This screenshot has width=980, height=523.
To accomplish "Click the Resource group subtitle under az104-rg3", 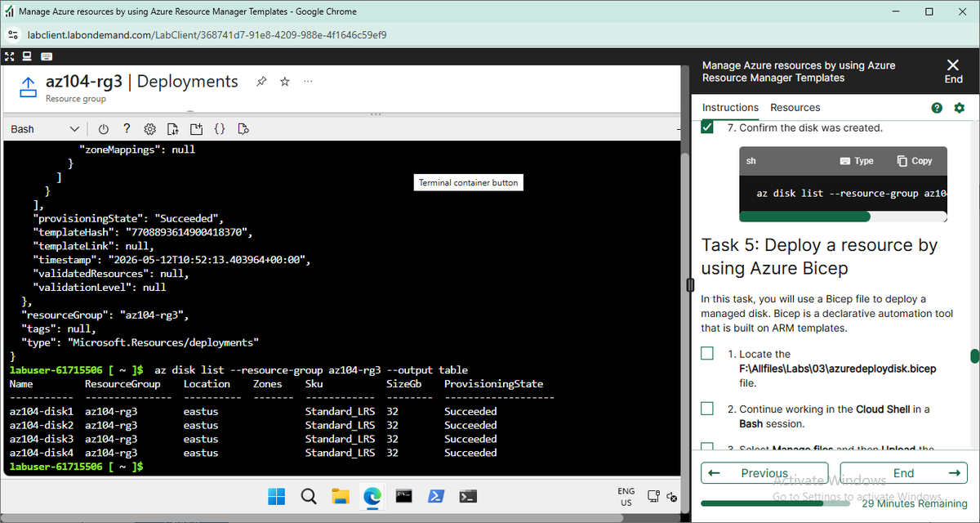I will coord(75,99).
